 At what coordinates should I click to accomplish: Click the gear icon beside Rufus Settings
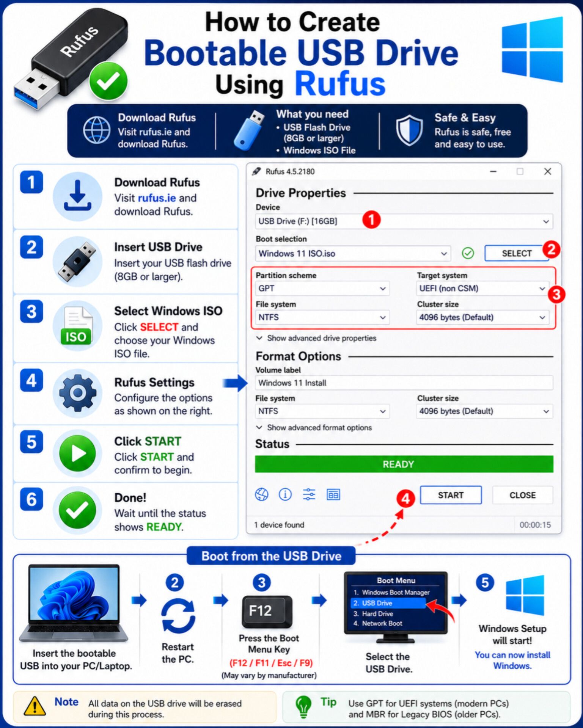pos(77,393)
